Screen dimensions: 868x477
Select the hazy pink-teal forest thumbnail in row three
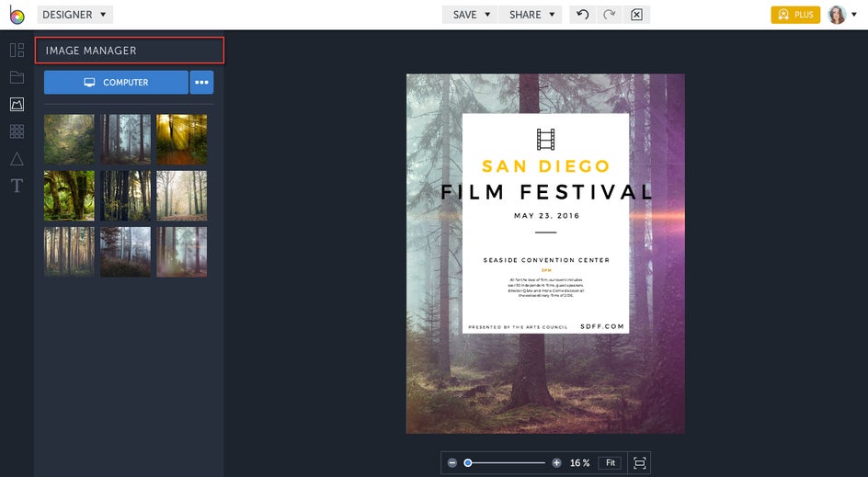pos(181,252)
